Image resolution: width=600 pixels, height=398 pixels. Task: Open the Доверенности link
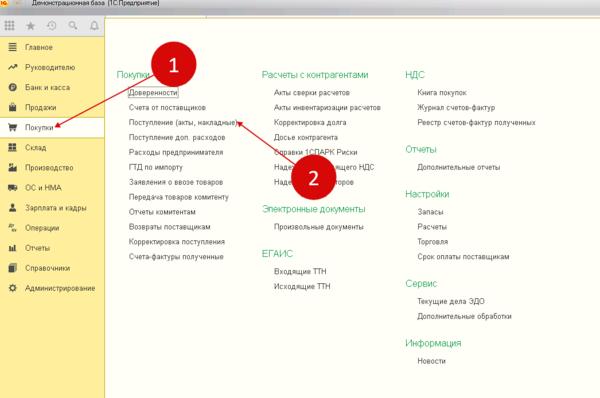(x=153, y=93)
